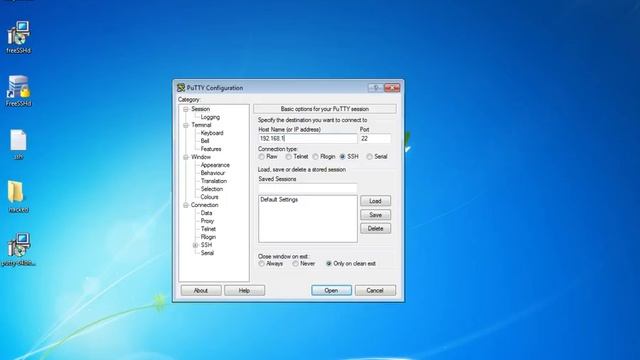Open the Terminal category
The width and height of the screenshot is (640, 360).
201,125
